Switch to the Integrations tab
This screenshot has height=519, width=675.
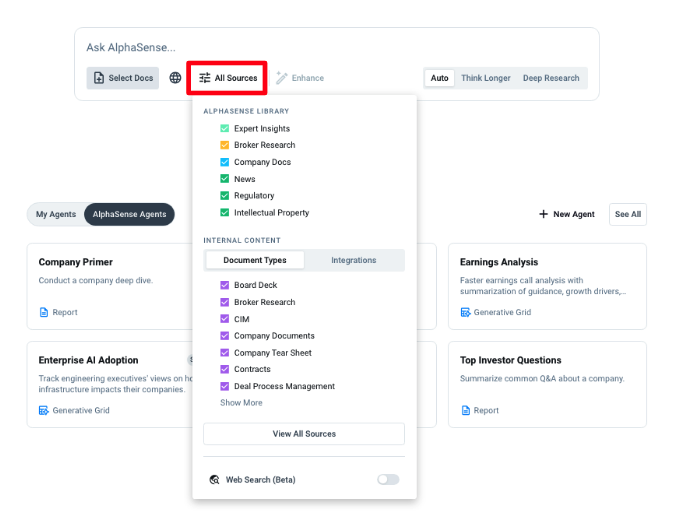pos(354,260)
